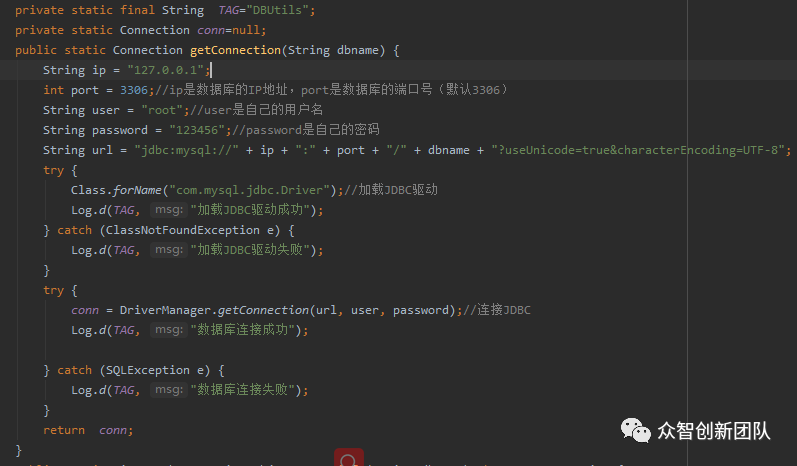This screenshot has height=466, width=797.
Task: Click the "root" user string
Action: (162, 110)
